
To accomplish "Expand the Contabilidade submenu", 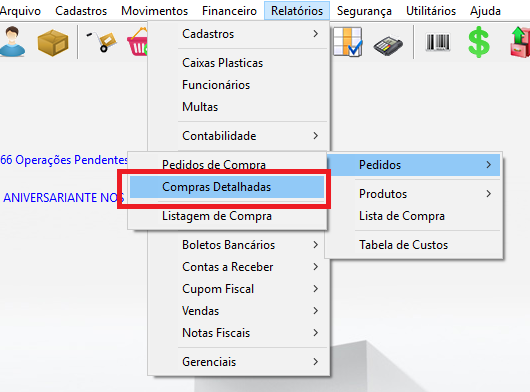I will tap(238, 136).
